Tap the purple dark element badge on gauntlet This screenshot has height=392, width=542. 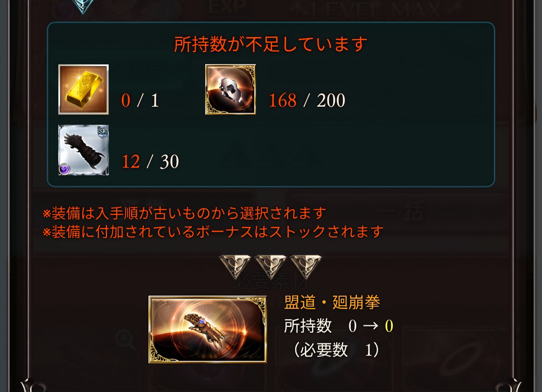click(64, 169)
